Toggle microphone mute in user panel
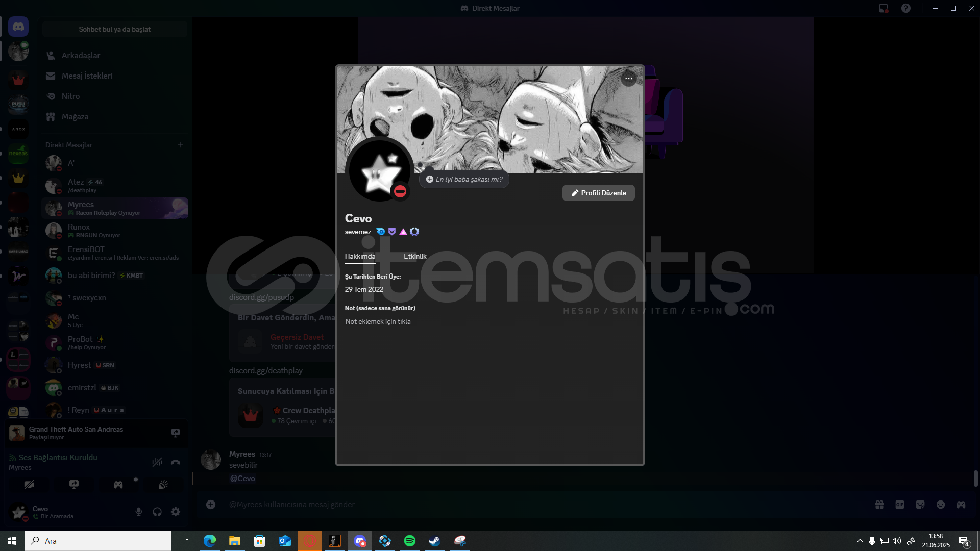Viewport: 980px width, 551px height. [139, 512]
